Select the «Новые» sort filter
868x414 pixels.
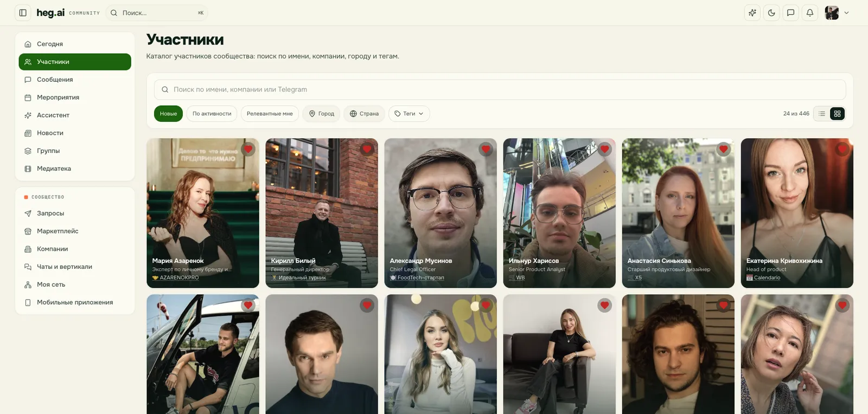(x=168, y=114)
